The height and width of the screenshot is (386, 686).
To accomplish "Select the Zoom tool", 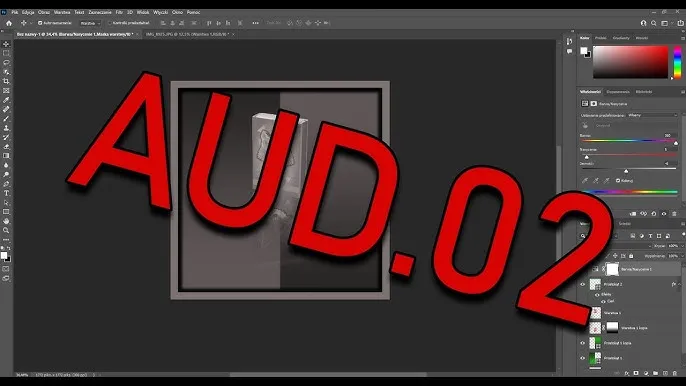I will click(x=6, y=230).
